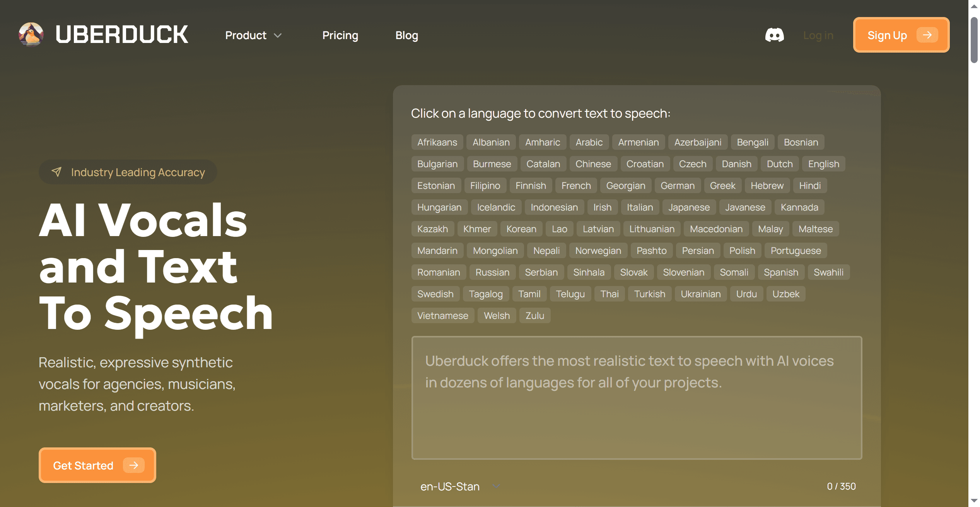The height and width of the screenshot is (507, 980).
Task: Select the Japanese language chip
Action: point(689,207)
